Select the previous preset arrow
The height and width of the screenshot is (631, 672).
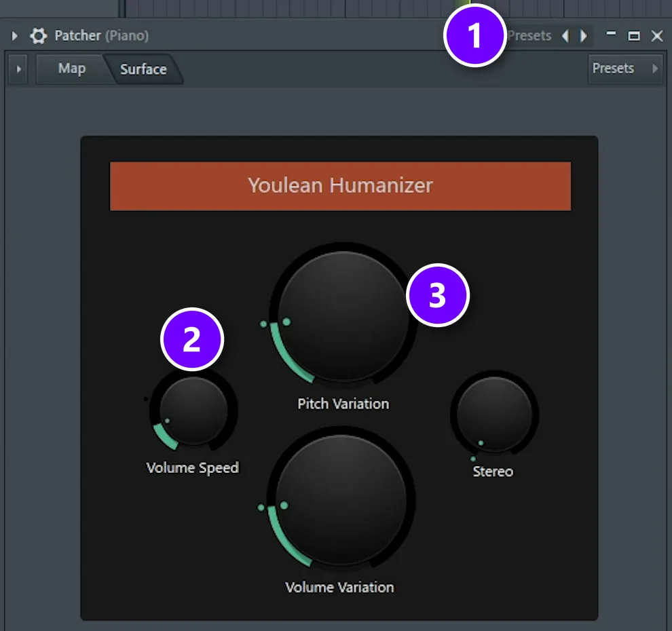565,35
